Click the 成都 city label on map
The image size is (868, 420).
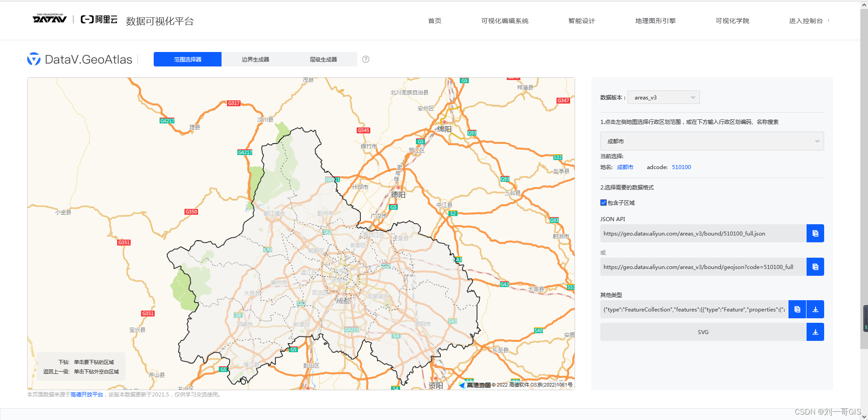pyautogui.click(x=344, y=301)
